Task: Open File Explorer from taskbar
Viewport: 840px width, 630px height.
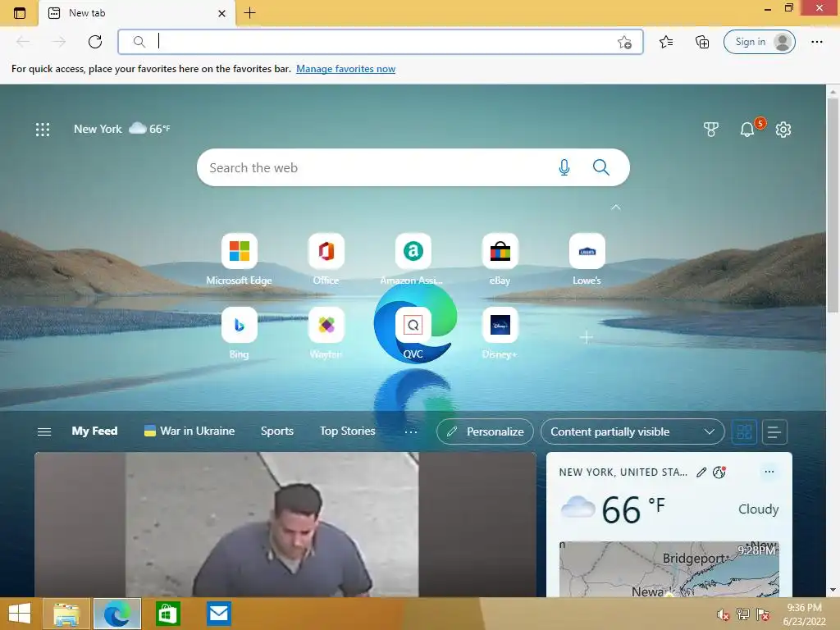Action: click(x=66, y=614)
